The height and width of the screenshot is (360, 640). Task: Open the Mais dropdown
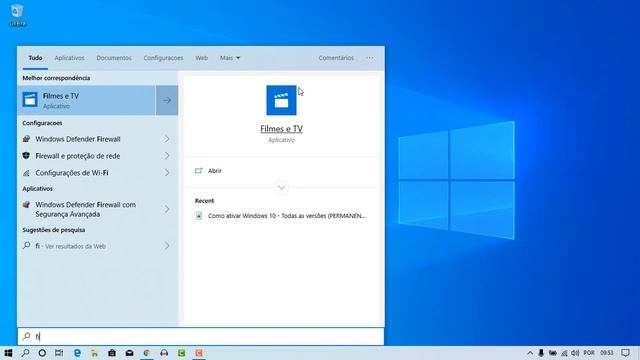[230, 58]
